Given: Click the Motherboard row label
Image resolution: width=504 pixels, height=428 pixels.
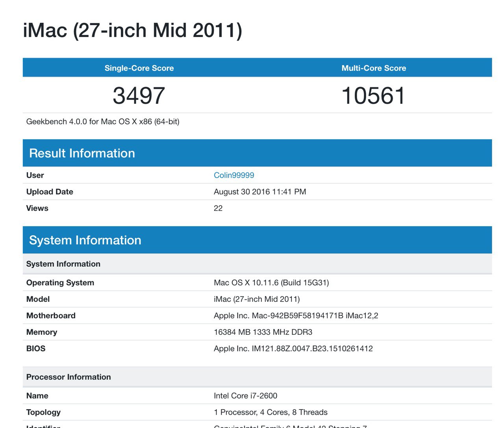Looking at the screenshot, I should coord(51,316).
